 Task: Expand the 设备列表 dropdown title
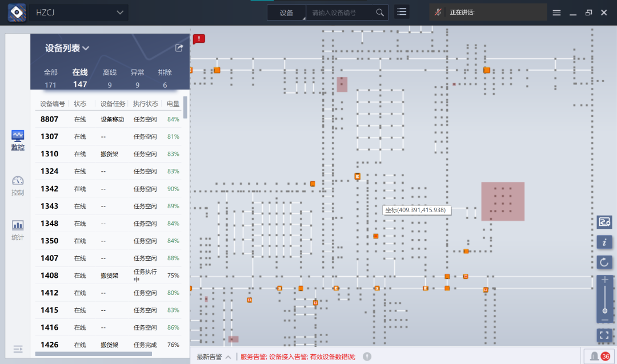point(67,48)
